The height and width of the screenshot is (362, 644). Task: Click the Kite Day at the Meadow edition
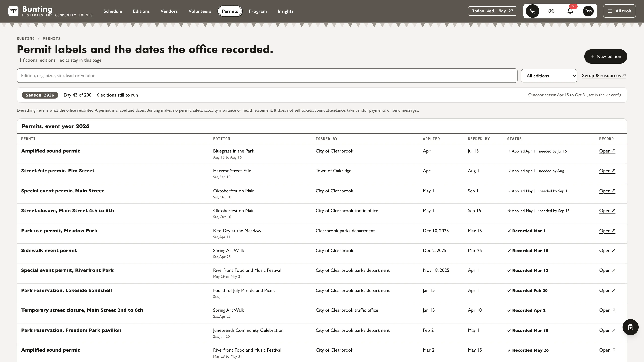click(x=237, y=231)
